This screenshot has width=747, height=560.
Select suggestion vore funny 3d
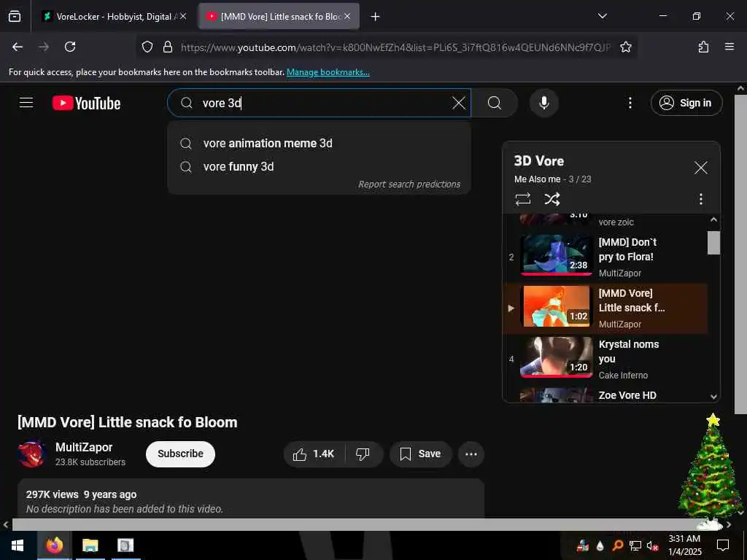click(319, 167)
